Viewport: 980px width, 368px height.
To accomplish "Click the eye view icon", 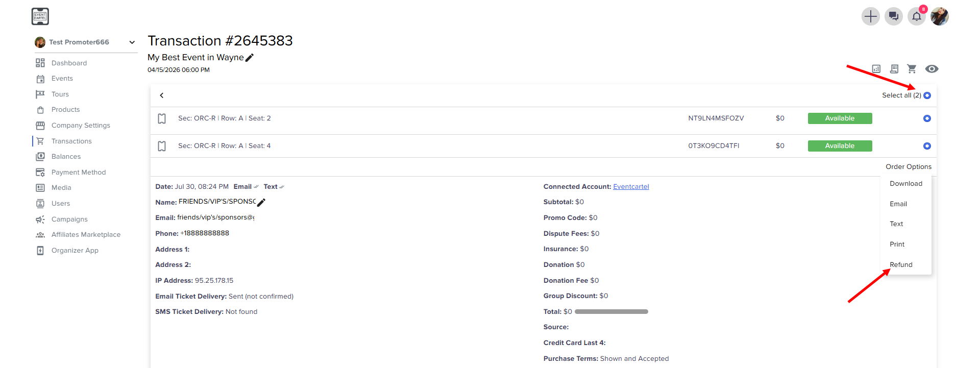I will coord(932,69).
